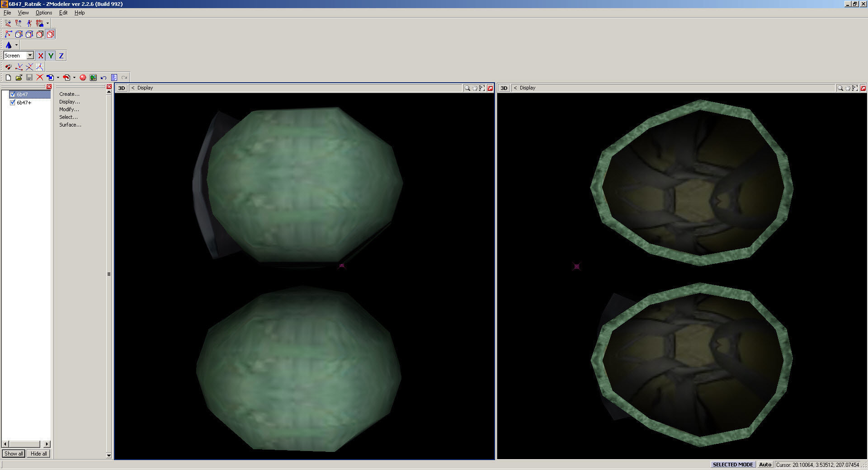The image size is (868, 470).
Task: Click the grayed Redo arrow
Action: coord(124,77)
